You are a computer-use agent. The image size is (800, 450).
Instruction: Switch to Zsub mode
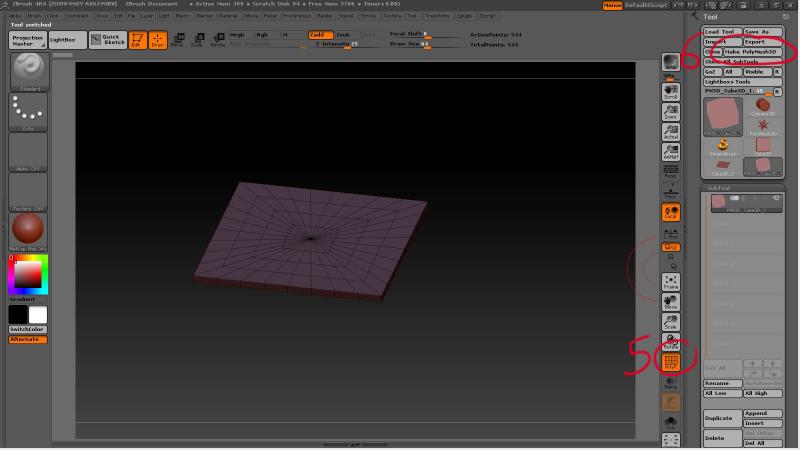point(347,35)
